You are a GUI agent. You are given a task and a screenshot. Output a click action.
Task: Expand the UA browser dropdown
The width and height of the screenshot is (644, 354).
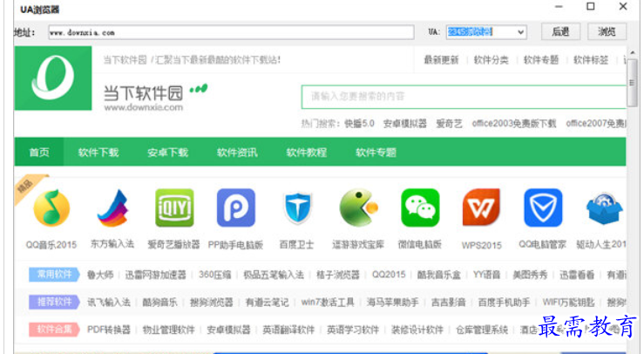[x=521, y=32]
